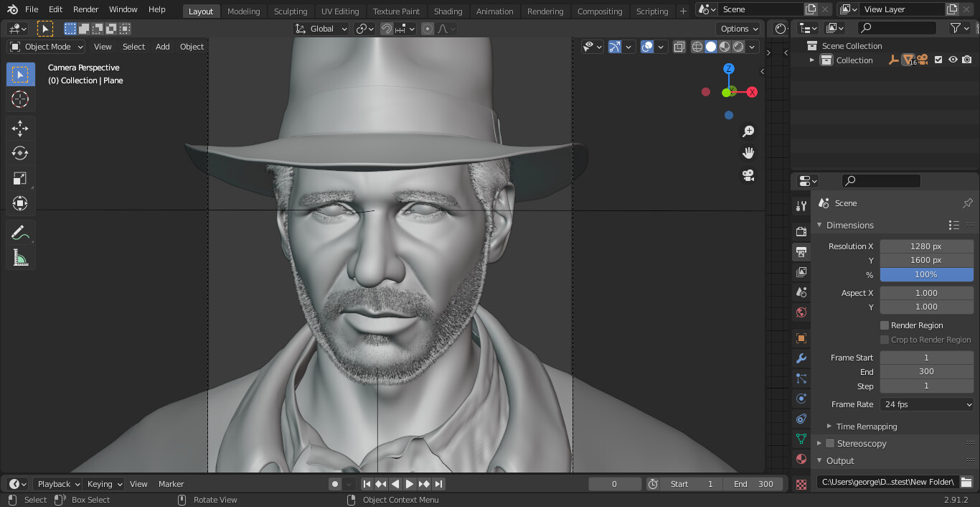Open Scene properties tab
Viewport: 980px width, 507px height.
click(x=801, y=292)
